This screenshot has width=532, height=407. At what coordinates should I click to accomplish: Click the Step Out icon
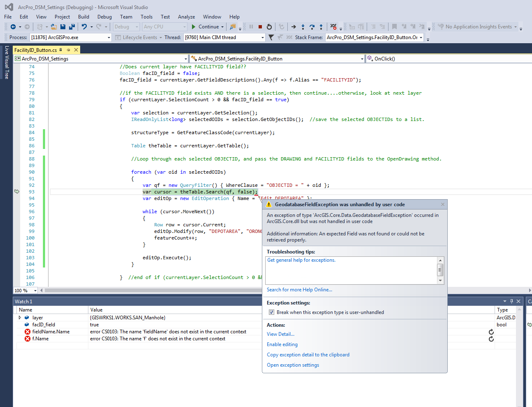[x=321, y=27]
